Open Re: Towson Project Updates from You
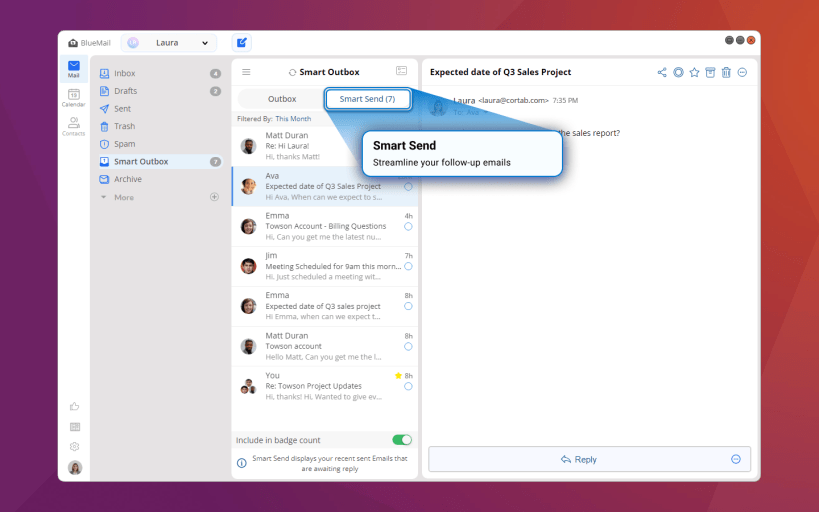Image resolution: width=819 pixels, height=512 pixels. click(324, 386)
